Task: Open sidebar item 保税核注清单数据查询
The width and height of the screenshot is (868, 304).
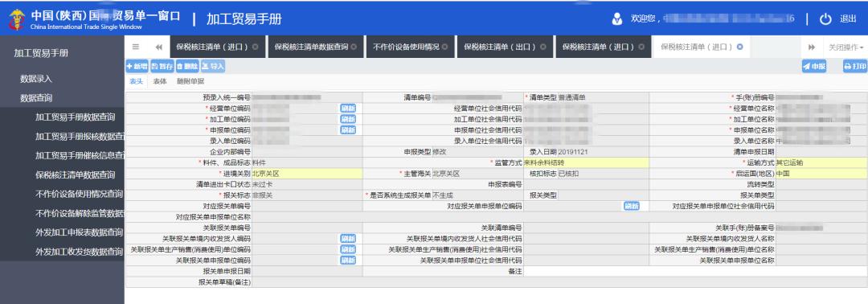Action: click(76, 175)
